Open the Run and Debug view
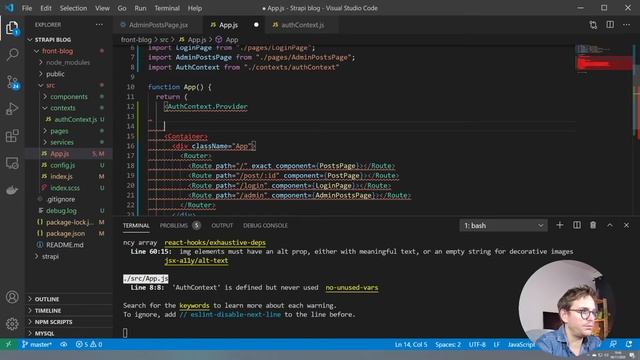This screenshot has height=360, width=640. 12,109
